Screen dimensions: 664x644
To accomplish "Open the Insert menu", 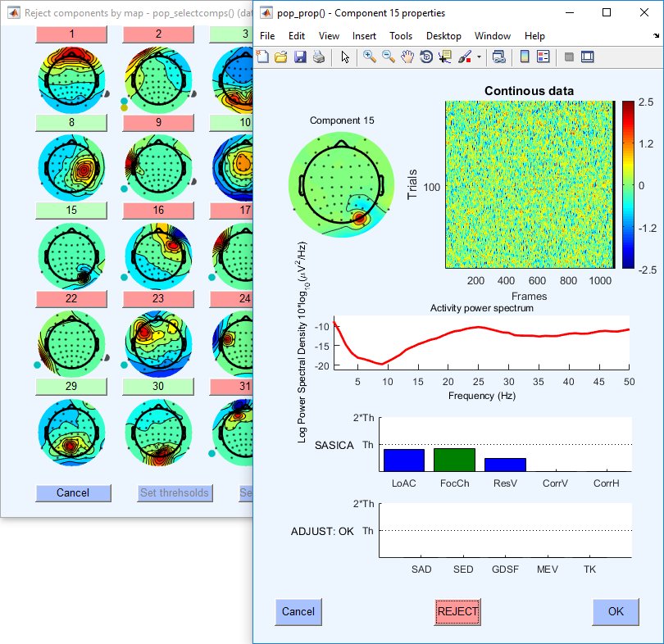I will (365, 36).
